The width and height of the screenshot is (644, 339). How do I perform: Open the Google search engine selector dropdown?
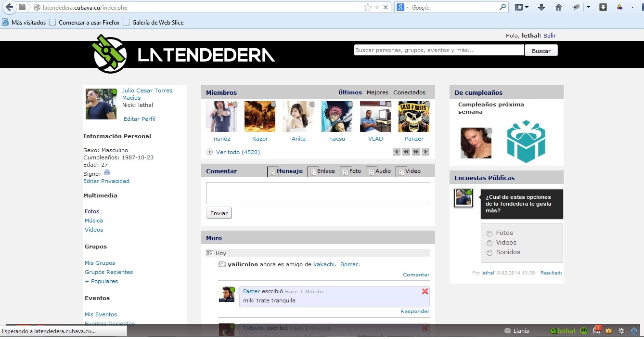[x=403, y=7]
